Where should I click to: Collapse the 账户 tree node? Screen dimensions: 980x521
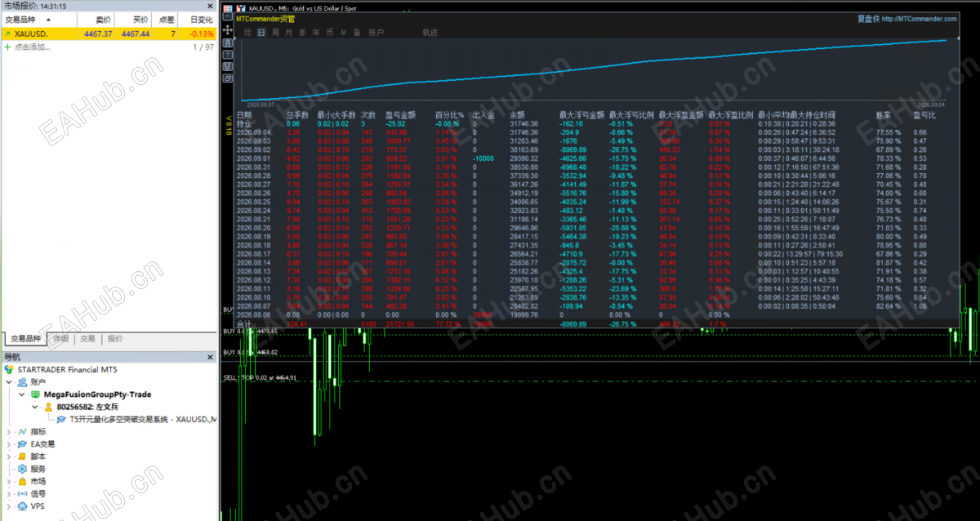tap(9, 381)
